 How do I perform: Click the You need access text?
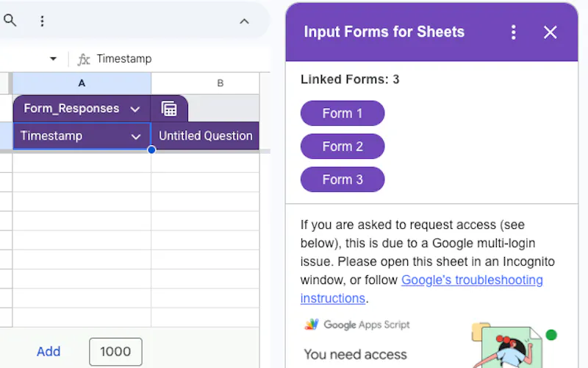click(x=355, y=354)
